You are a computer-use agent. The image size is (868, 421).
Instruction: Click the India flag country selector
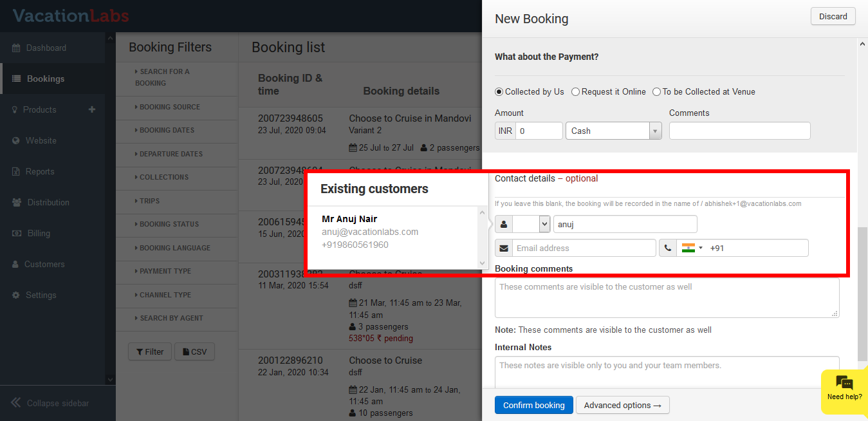click(x=692, y=248)
